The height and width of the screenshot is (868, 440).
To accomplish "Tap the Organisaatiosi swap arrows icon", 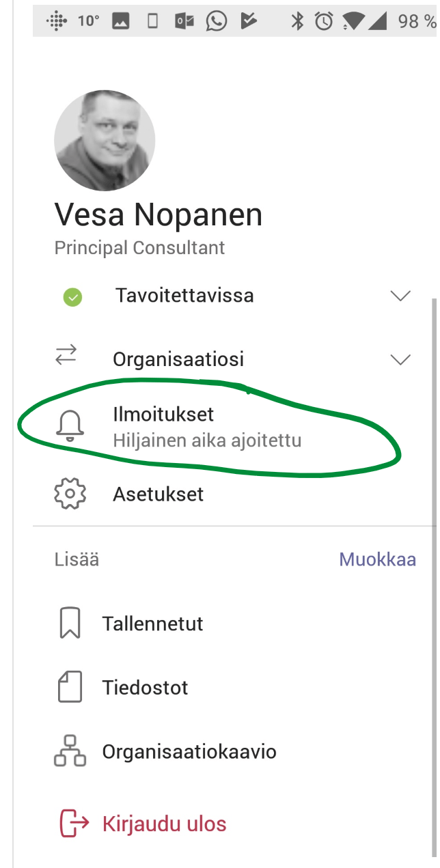I will pyautogui.click(x=66, y=354).
